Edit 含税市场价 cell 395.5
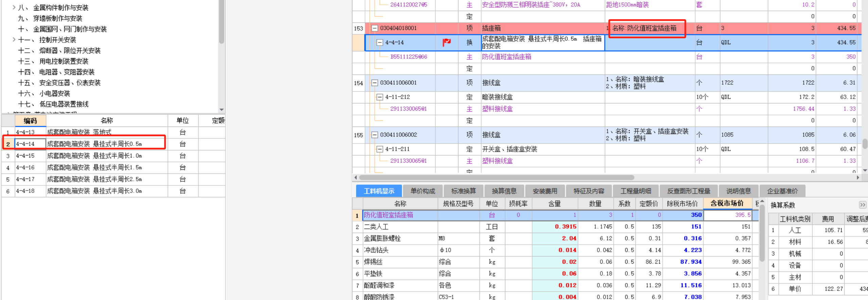 [x=728, y=215]
